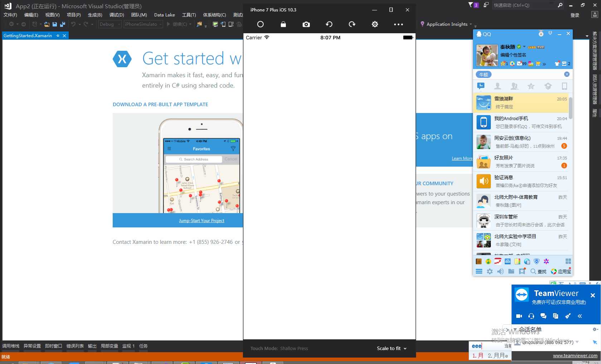The width and height of the screenshot is (601, 364).
Task: Open the QQ groups tab icon
Action: (x=514, y=86)
